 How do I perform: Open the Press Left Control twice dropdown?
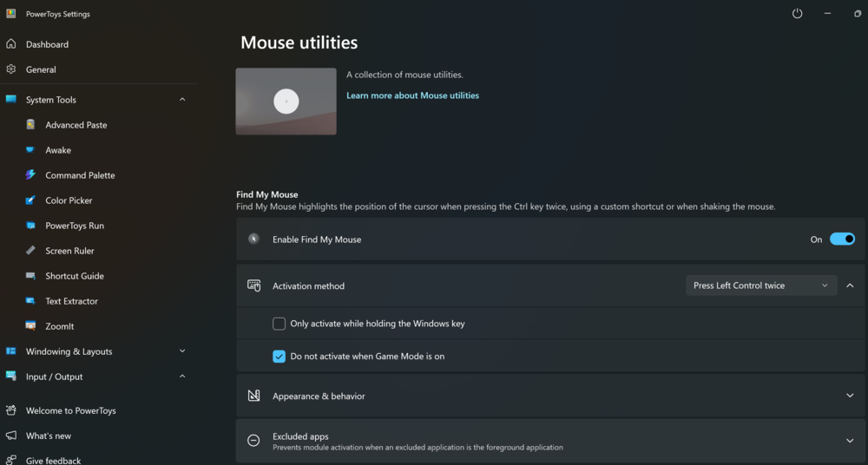coord(761,285)
